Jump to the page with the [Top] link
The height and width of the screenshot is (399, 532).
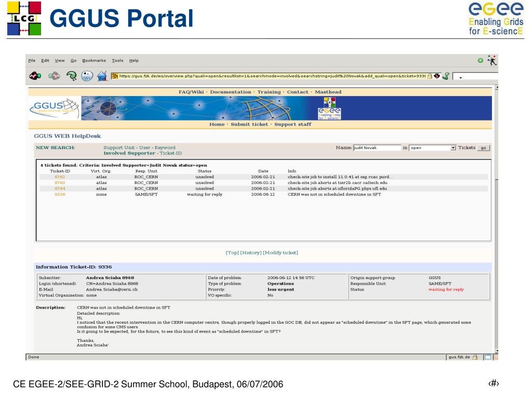click(x=232, y=253)
